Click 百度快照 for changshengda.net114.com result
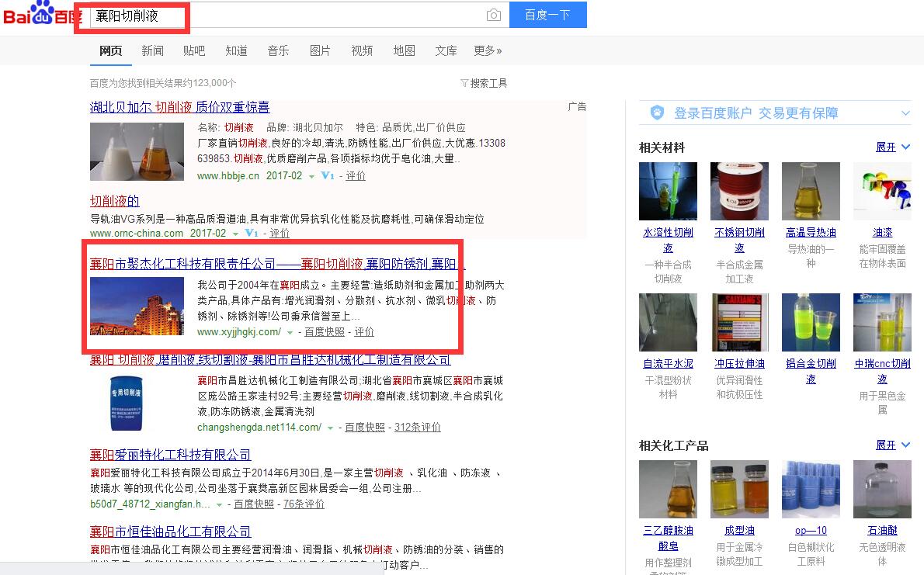Viewport: 924px width, 575px height. (x=365, y=427)
